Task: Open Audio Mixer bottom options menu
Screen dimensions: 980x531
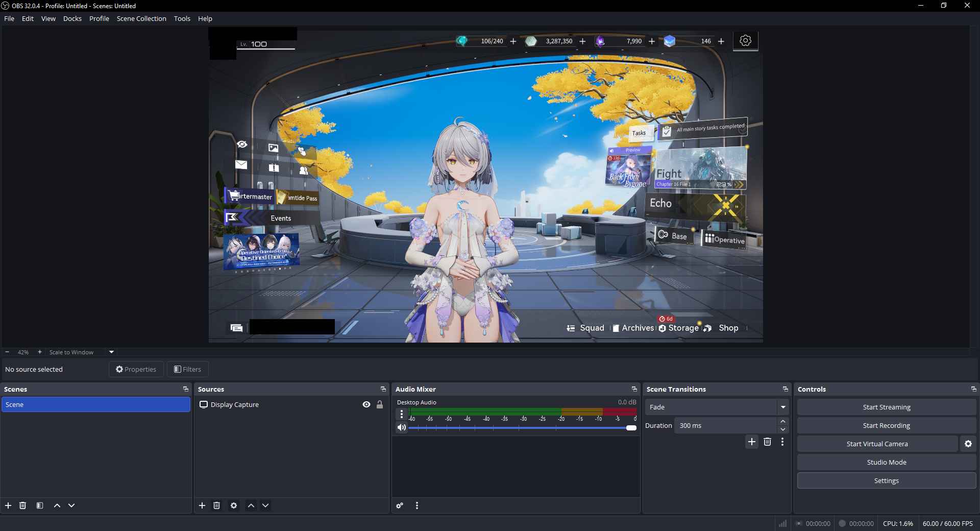Action: (417, 505)
